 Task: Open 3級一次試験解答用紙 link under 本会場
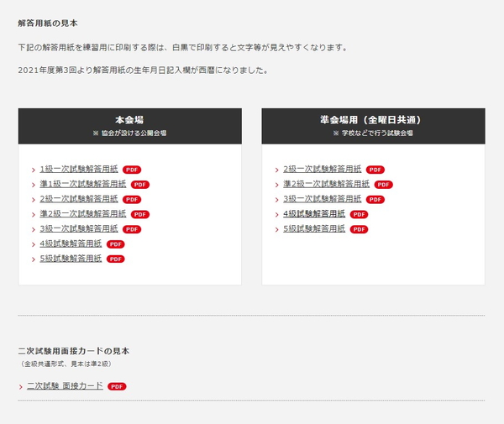79,228
